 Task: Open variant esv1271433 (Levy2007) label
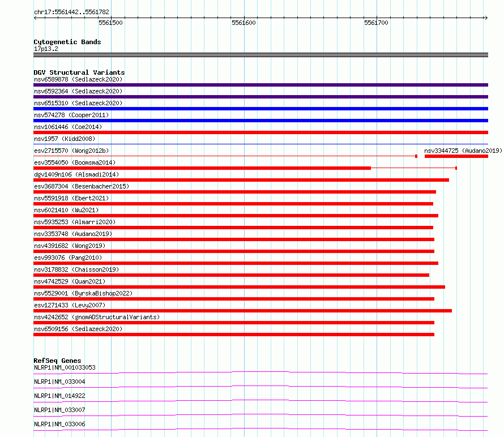point(70,305)
